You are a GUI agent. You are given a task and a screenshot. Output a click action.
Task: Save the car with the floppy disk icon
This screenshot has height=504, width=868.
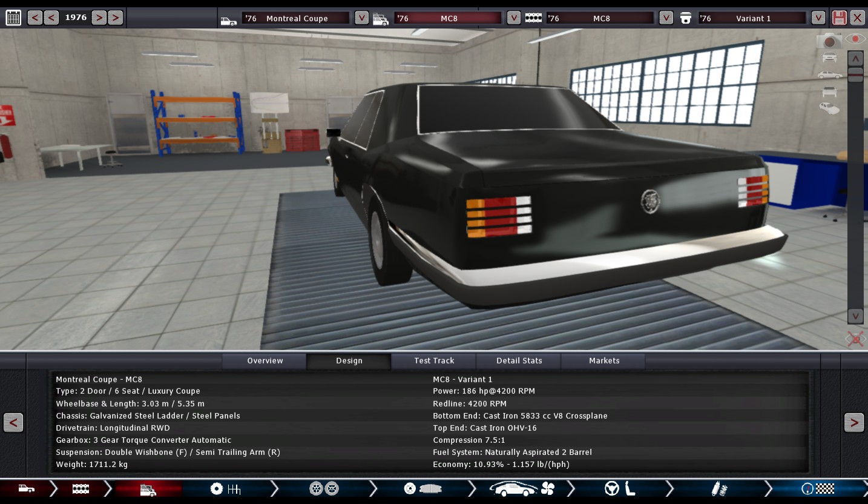[x=839, y=18]
